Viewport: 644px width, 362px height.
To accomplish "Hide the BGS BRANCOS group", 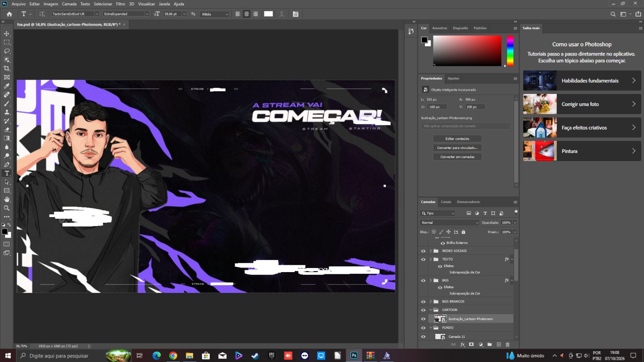I will (x=423, y=302).
